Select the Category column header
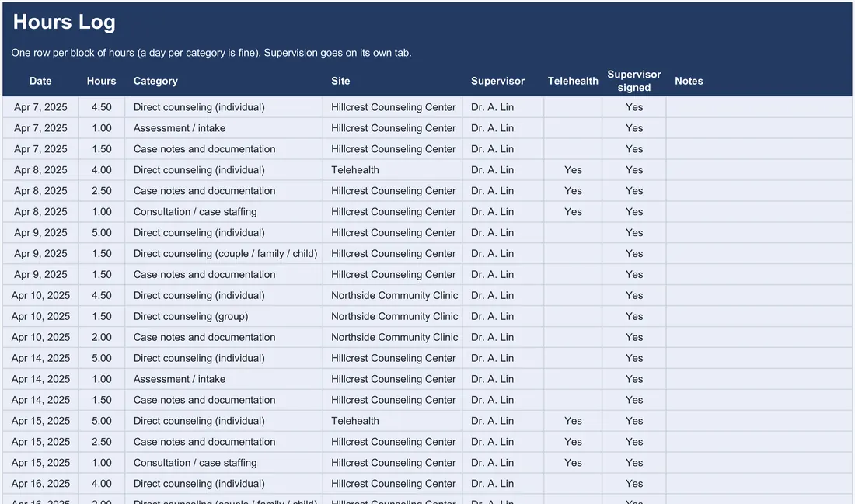 [155, 81]
